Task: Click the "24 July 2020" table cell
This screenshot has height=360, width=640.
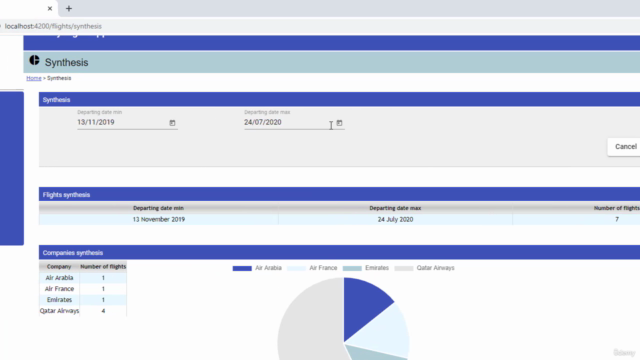Action: tap(395, 219)
